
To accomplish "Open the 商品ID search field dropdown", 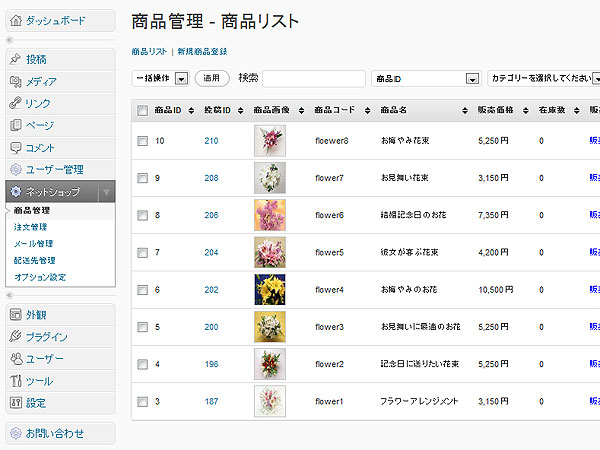I will (426, 79).
